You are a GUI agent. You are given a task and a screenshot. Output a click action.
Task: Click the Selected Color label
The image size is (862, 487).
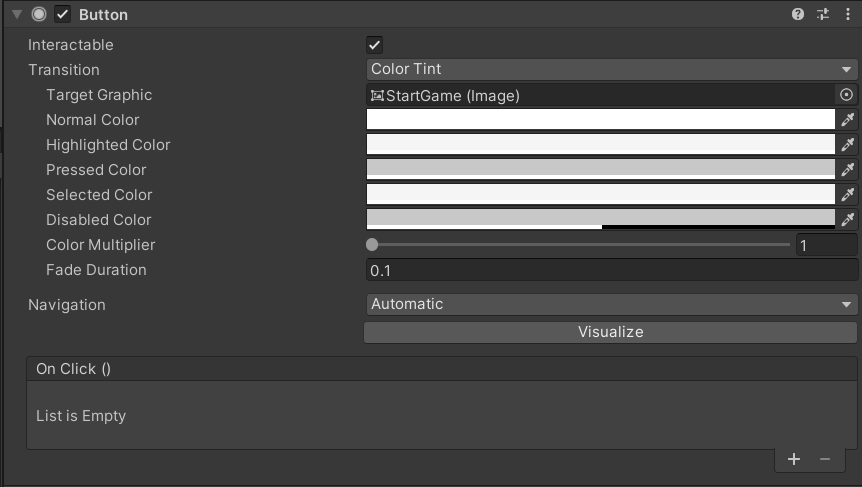coord(99,195)
